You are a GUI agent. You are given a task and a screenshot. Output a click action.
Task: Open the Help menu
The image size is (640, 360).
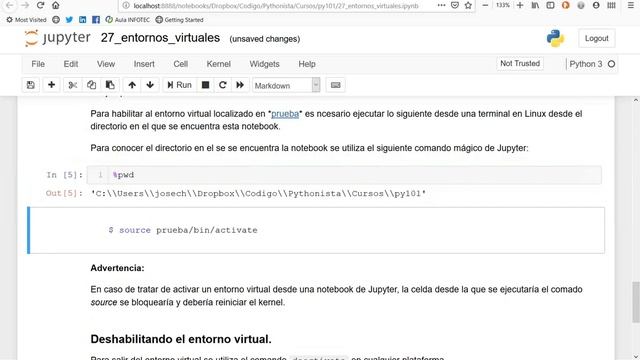click(307, 64)
